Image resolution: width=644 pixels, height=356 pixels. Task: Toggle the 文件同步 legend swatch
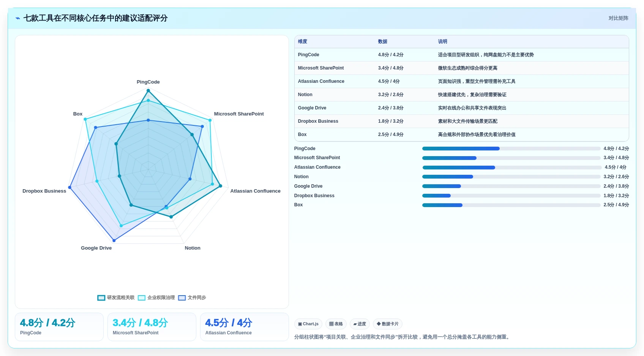click(x=182, y=298)
